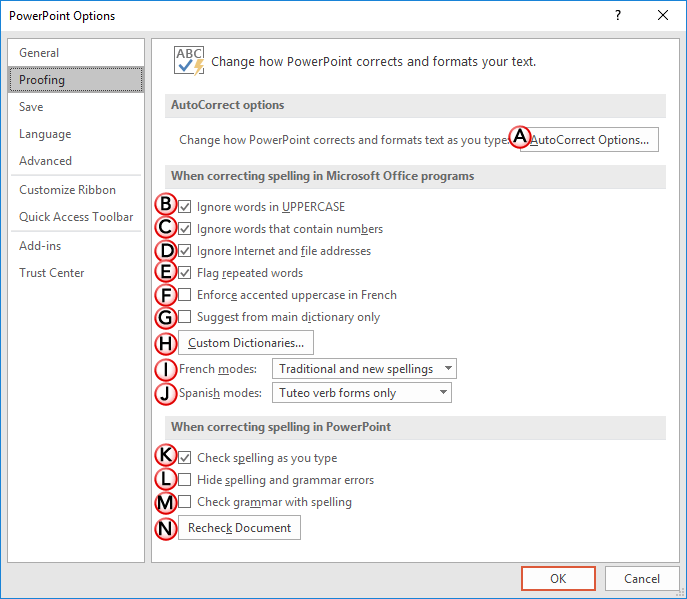The width and height of the screenshot is (687, 599).
Task: Open Quick Access Toolbar settings
Action: click(76, 217)
